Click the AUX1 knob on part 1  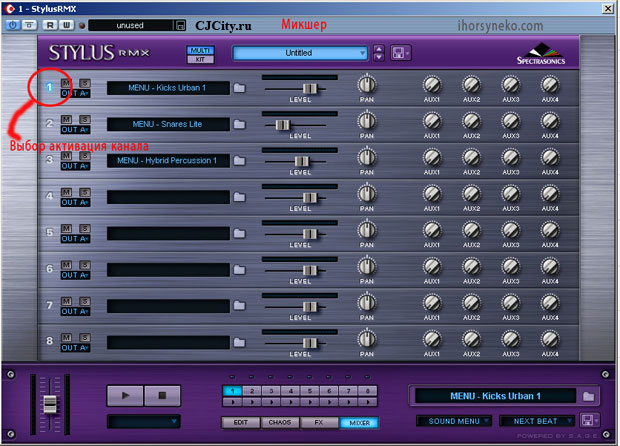tap(432, 85)
